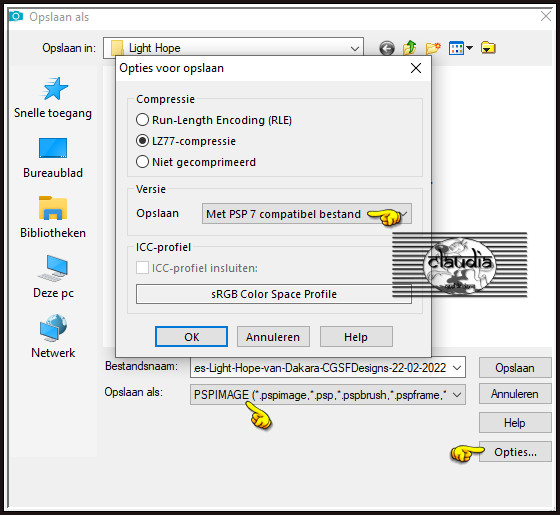This screenshot has height=515, width=560.
Task: Open Bibliotheken location
Action: [53, 218]
